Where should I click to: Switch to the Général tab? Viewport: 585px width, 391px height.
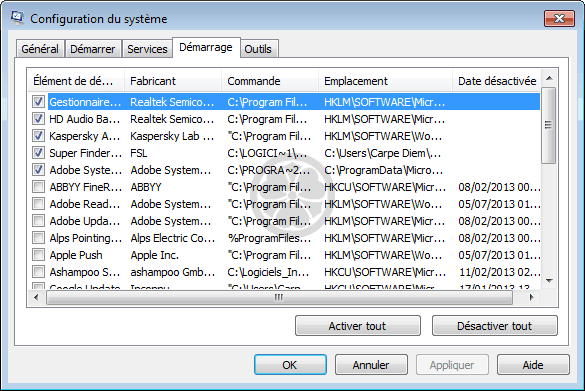coord(40,49)
